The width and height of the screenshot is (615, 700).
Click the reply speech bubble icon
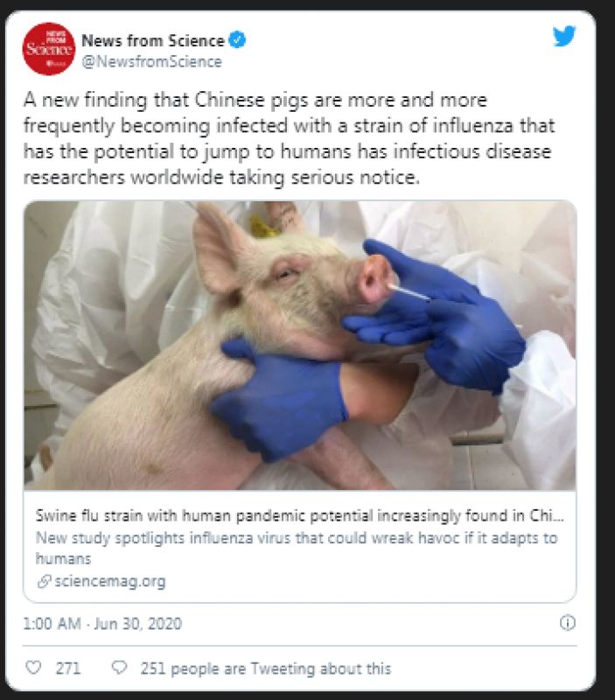point(119,668)
